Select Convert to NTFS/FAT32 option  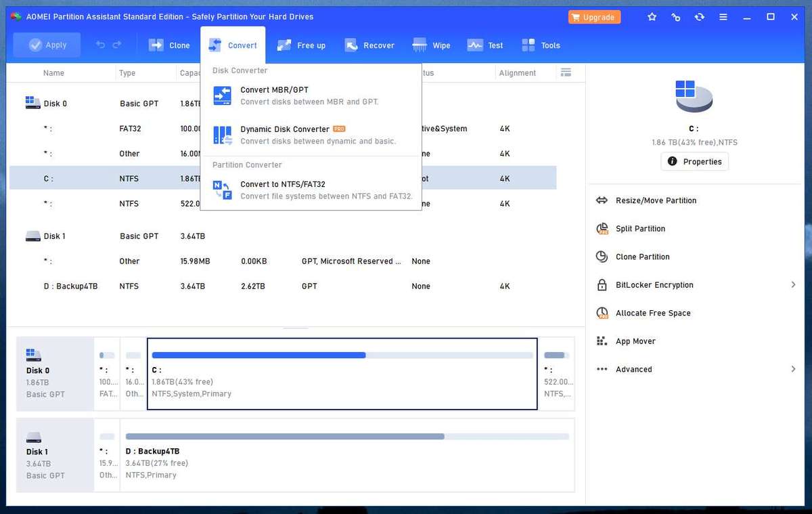pos(311,190)
